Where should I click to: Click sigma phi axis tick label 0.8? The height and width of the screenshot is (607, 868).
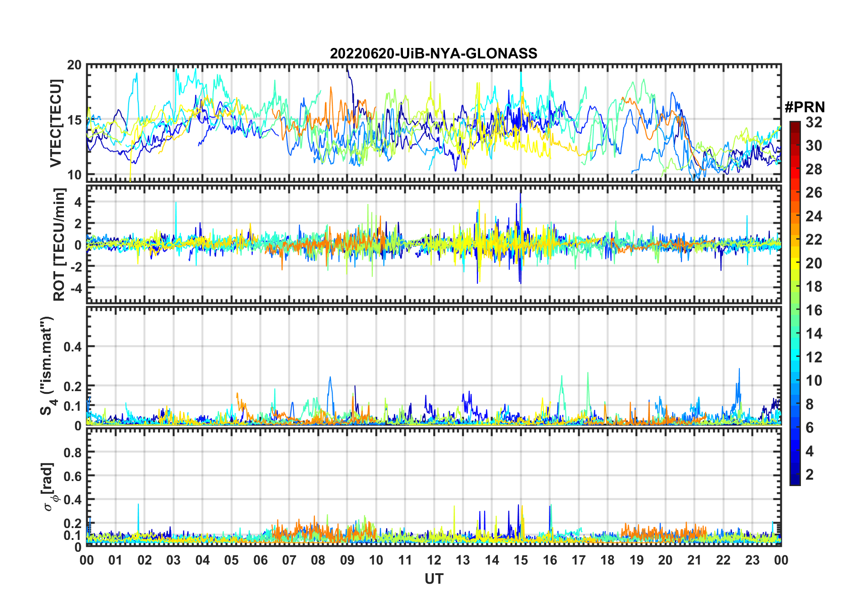[x=73, y=452]
